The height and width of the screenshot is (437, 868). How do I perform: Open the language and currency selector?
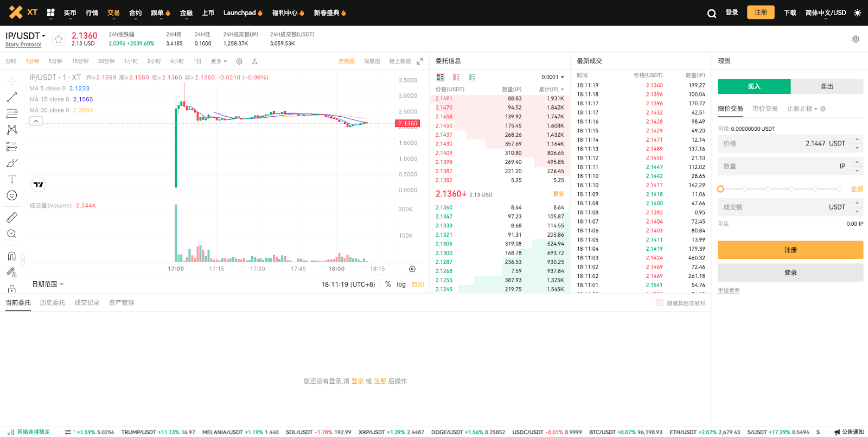coord(825,12)
